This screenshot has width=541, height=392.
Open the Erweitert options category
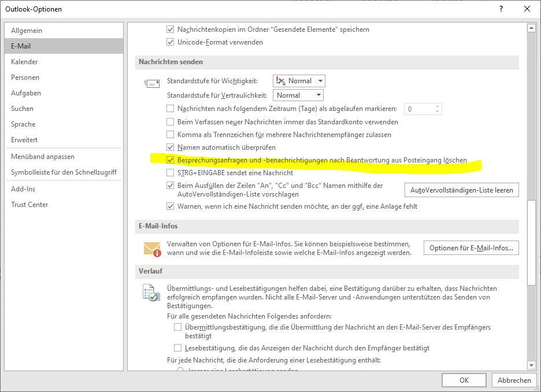tap(64, 140)
